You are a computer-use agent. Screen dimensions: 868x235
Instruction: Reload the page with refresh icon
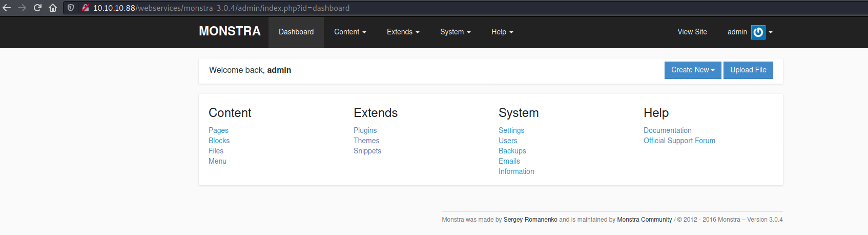click(x=37, y=8)
